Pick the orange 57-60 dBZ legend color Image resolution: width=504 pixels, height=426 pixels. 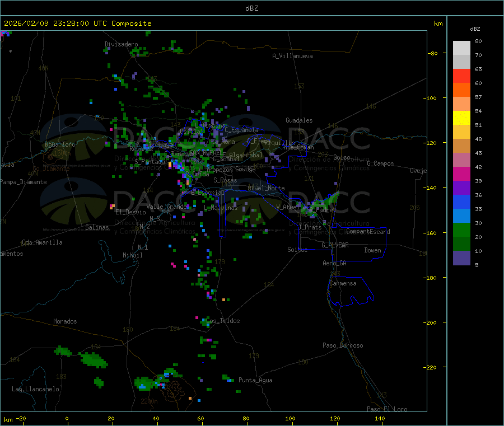461,90
